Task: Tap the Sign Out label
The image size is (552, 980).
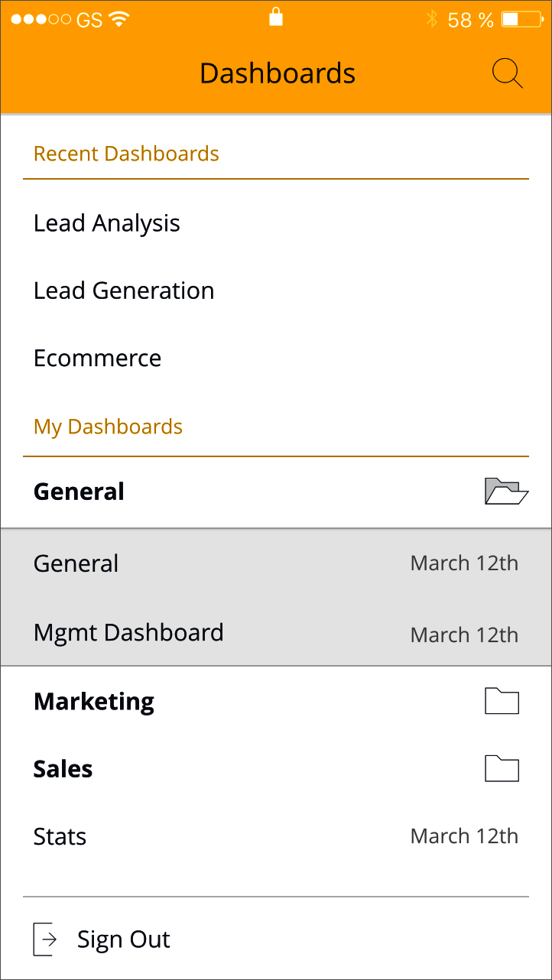Action: pyautogui.click(x=124, y=939)
